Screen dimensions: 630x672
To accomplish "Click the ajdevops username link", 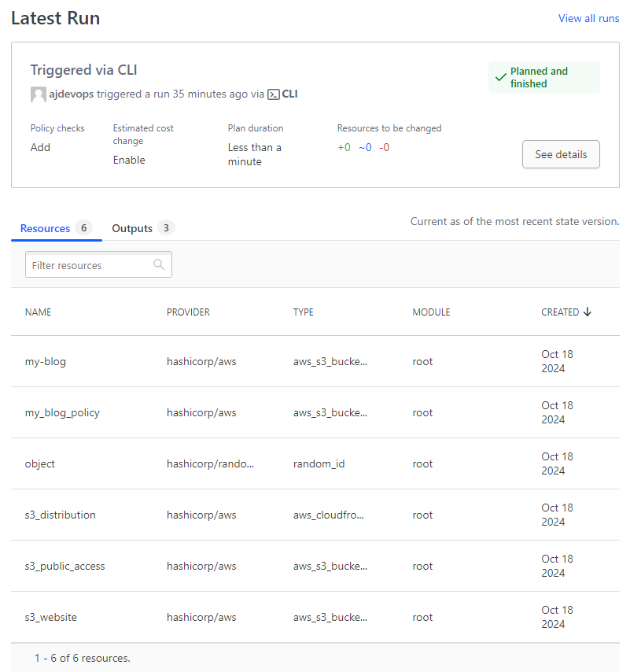I will pyautogui.click(x=71, y=94).
